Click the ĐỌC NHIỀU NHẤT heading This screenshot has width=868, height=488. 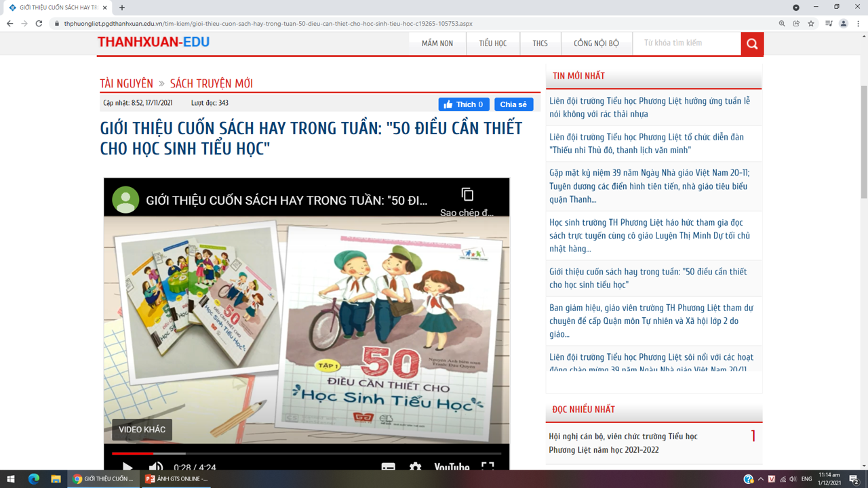(x=583, y=409)
